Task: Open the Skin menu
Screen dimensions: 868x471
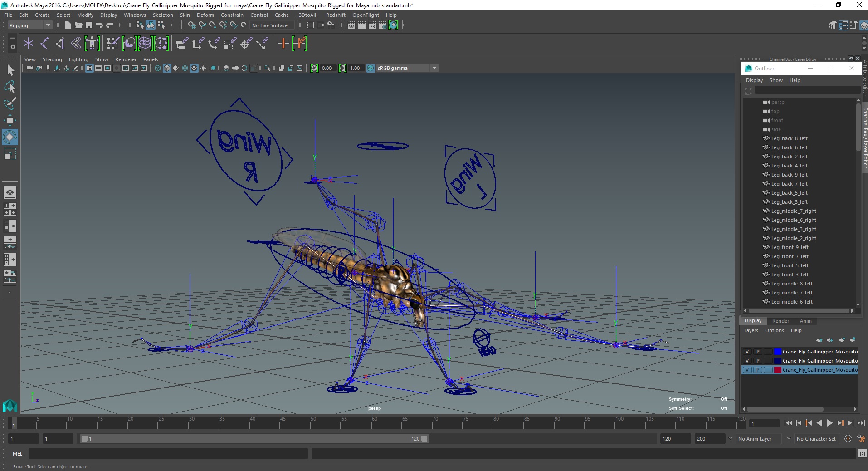Action: pos(185,15)
